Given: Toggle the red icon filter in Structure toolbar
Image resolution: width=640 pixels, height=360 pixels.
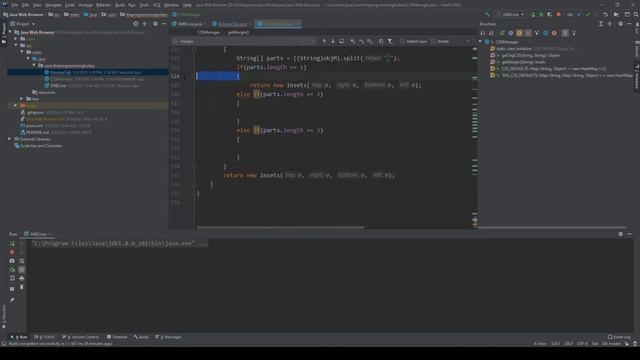Looking at the screenshot, I should click(x=554, y=33).
